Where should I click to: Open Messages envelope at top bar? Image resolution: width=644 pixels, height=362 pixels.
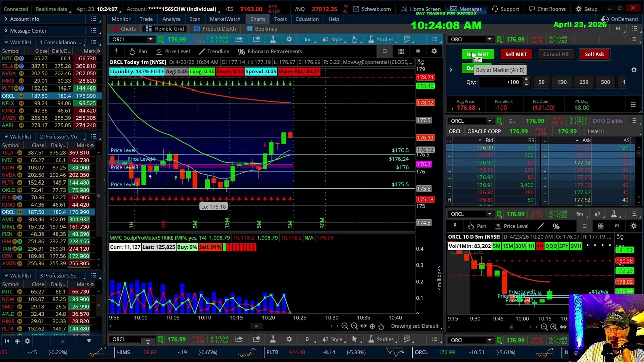pyautogui.click(x=466, y=9)
